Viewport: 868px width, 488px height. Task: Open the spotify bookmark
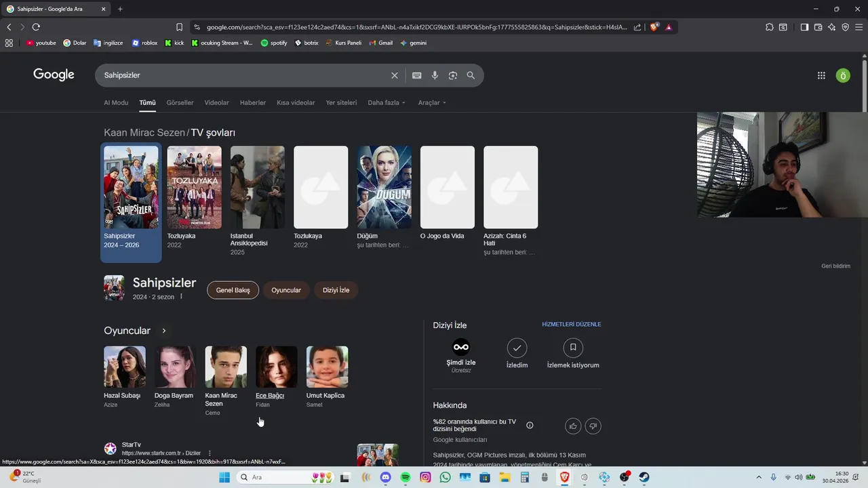(273, 43)
